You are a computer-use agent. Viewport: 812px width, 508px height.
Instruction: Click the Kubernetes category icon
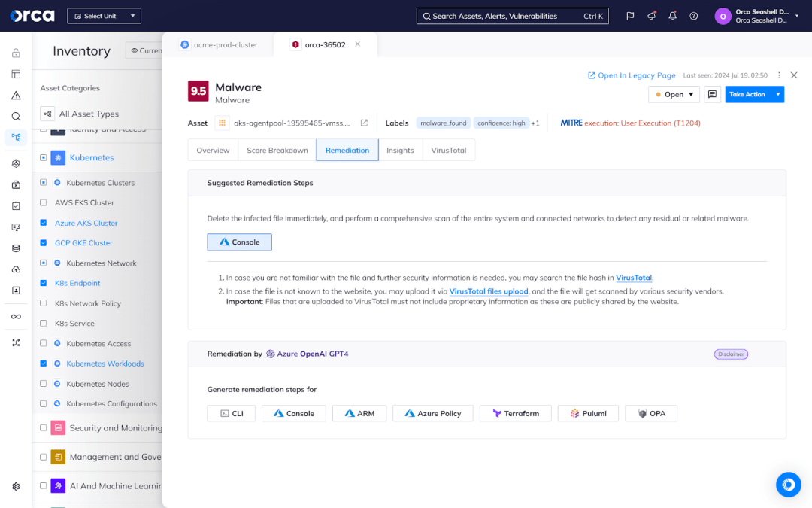(58, 157)
